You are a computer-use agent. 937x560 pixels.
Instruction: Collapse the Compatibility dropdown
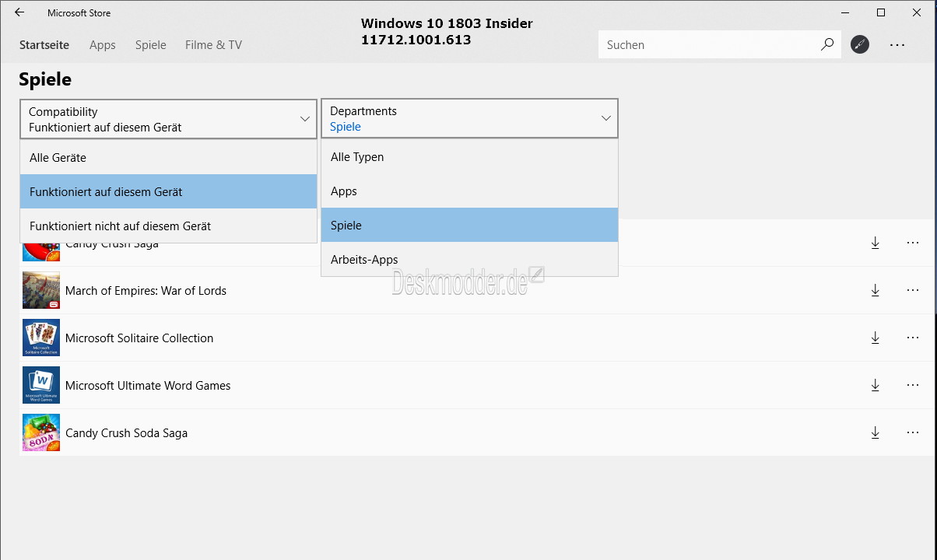(168, 119)
